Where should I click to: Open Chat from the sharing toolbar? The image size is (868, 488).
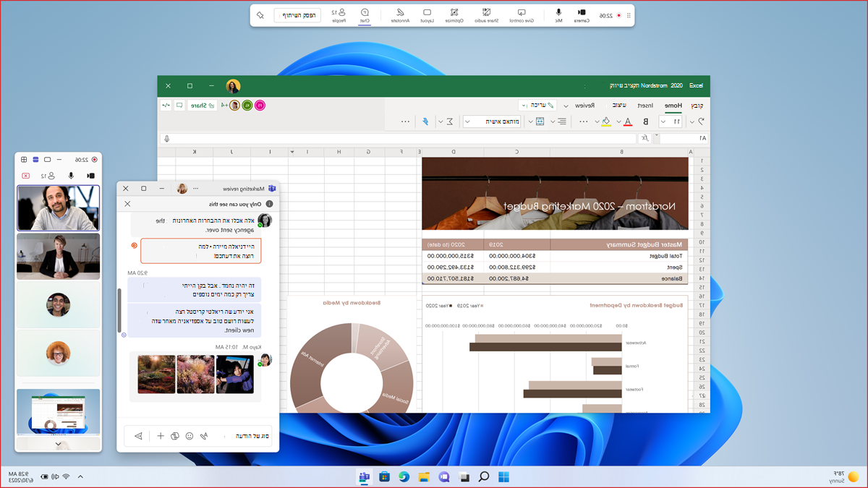tap(365, 15)
